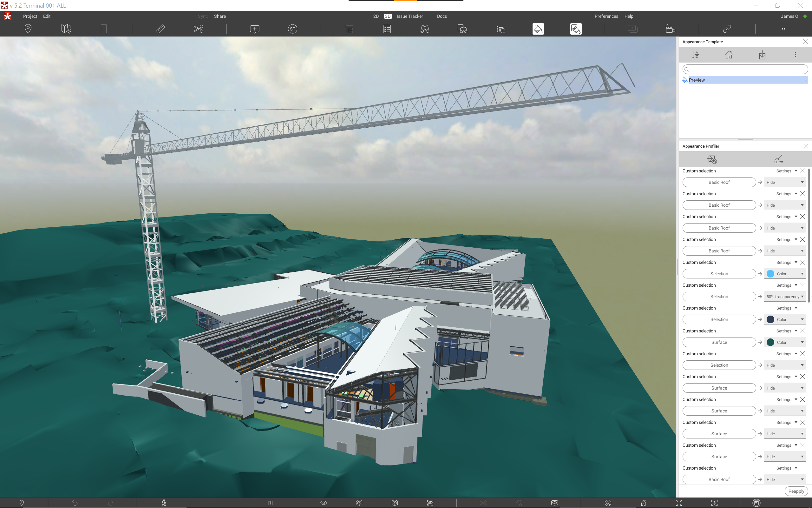Switch to 2D view mode
812x508 pixels.
tap(376, 16)
